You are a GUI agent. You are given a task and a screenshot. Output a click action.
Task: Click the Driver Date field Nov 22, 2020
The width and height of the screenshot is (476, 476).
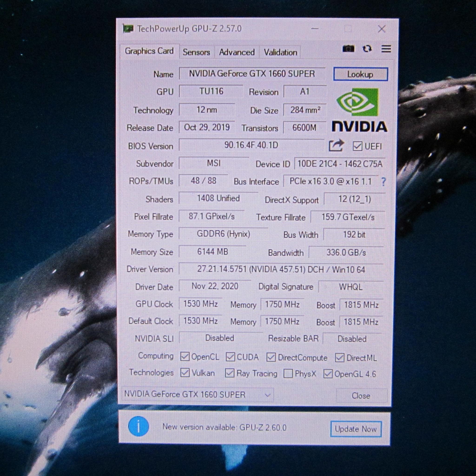(x=215, y=286)
